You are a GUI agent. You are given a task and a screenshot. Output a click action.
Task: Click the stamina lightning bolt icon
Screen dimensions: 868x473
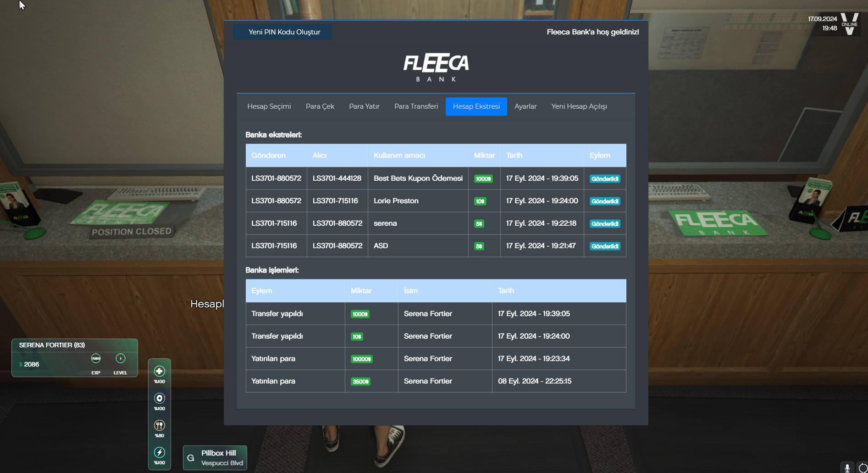click(159, 452)
